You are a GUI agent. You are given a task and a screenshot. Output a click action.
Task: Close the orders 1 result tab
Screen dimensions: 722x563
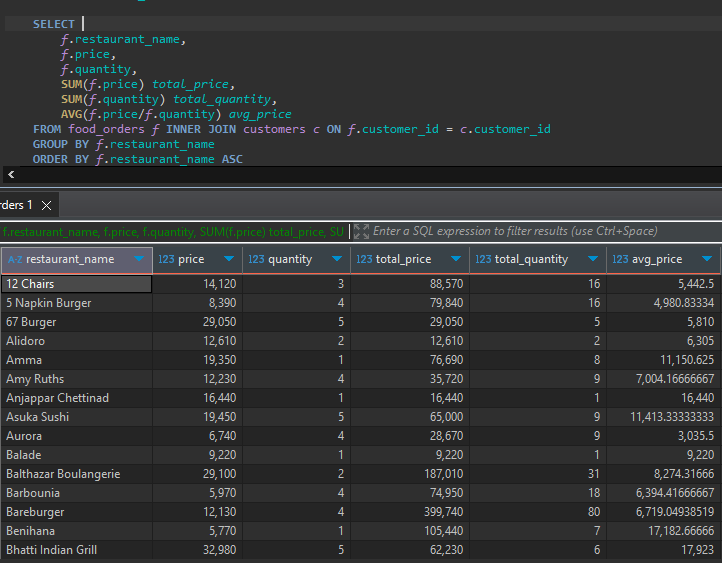pyautogui.click(x=47, y=205)
